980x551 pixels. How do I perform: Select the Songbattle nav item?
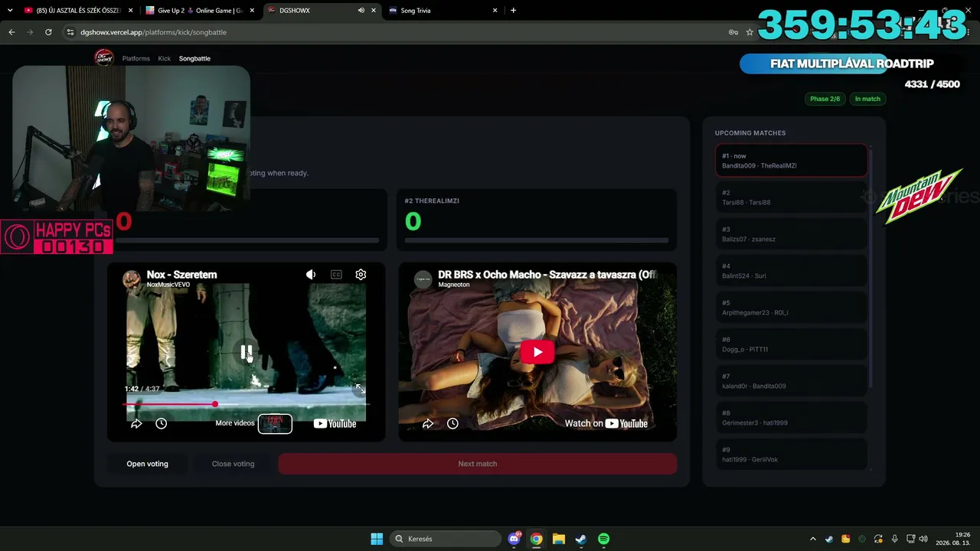194,58
